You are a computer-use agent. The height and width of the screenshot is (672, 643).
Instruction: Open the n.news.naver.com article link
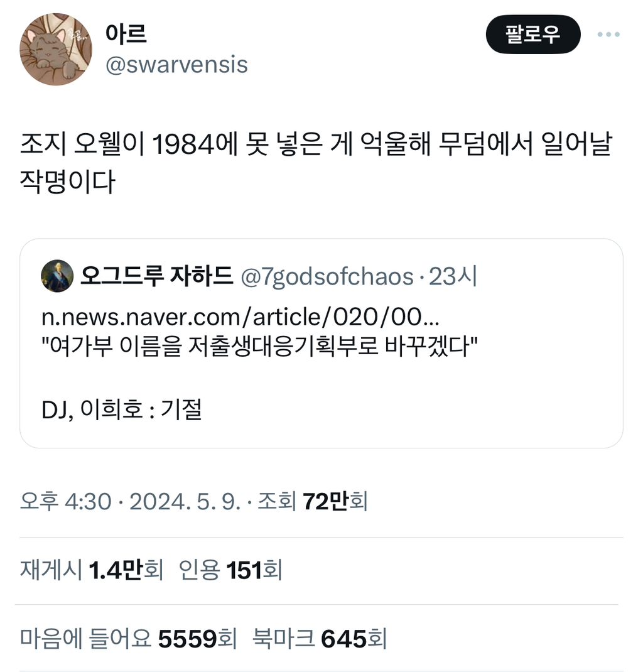(x=240, y=317)
